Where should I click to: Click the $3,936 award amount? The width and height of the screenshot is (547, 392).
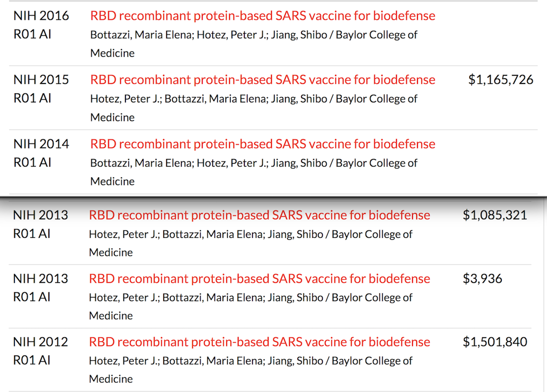pyautogui.click(x=482, y=279)
